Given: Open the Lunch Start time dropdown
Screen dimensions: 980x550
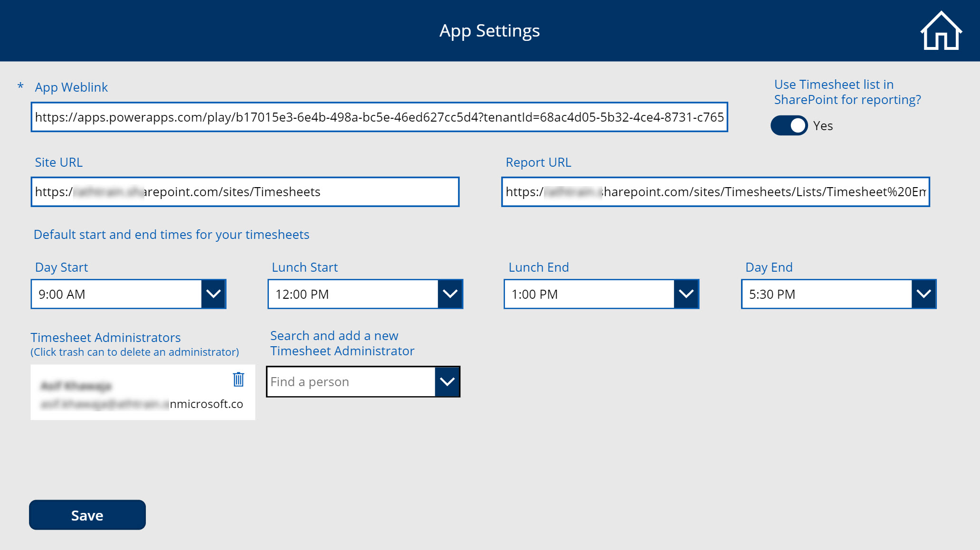Looking at the screenshot, I should point(449,294).
